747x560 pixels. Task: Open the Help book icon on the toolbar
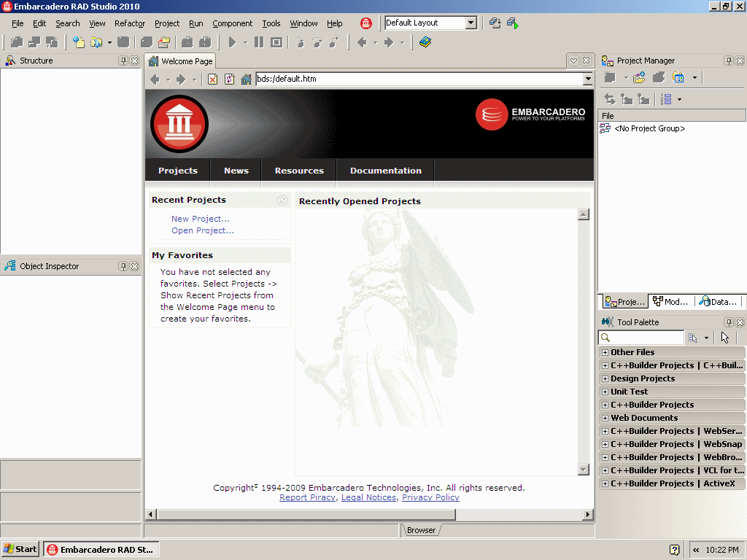click(x=425, y=42)
